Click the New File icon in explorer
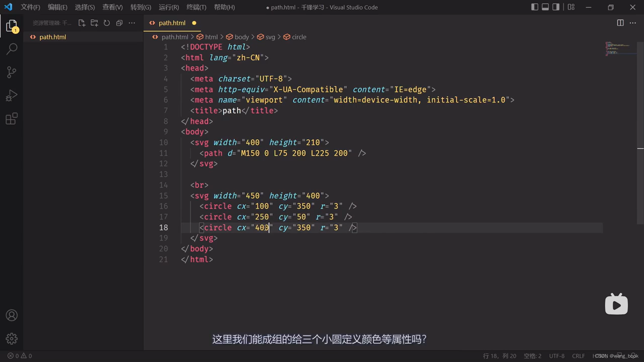 tap(82, 23)
